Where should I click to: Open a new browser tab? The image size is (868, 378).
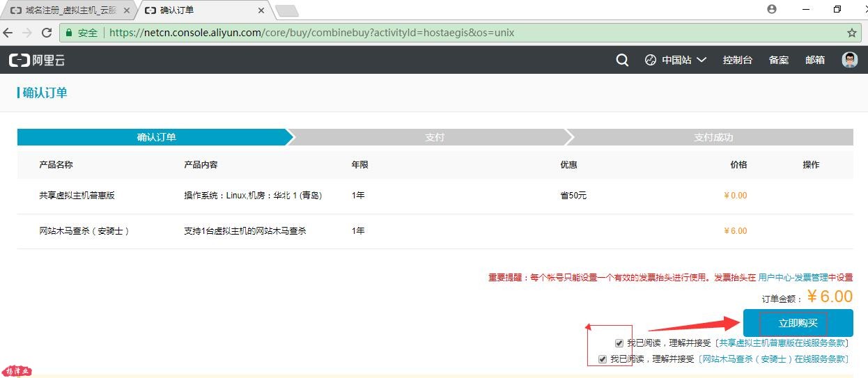pos(287,10)
